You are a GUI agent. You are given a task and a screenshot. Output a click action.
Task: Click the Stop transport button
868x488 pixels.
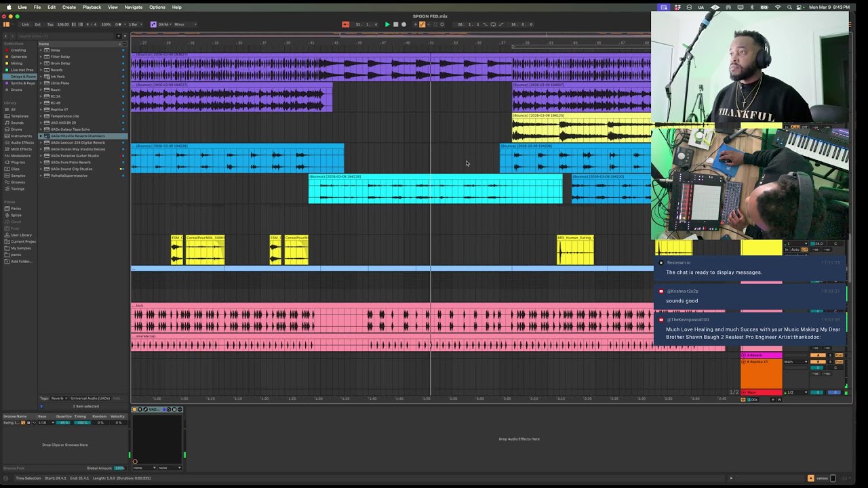pos(395,24)
